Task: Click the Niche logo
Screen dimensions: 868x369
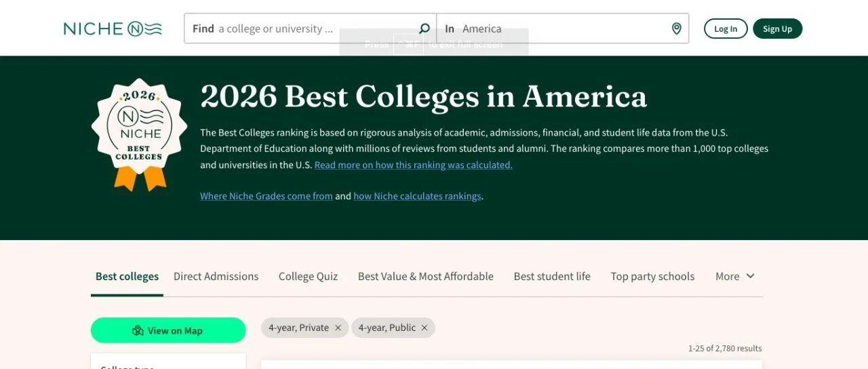Action: point(113,28)
